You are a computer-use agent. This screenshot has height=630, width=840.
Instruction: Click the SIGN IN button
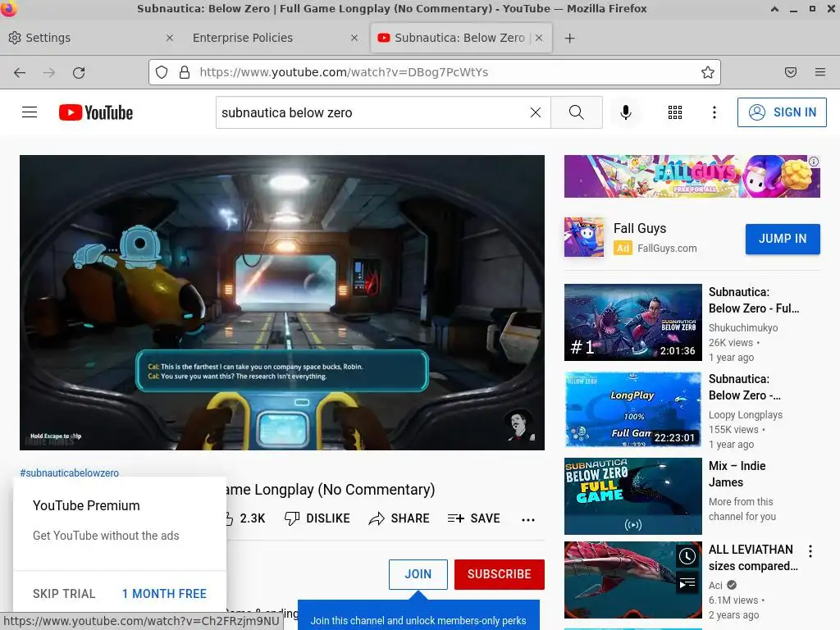tap(782, 112)
